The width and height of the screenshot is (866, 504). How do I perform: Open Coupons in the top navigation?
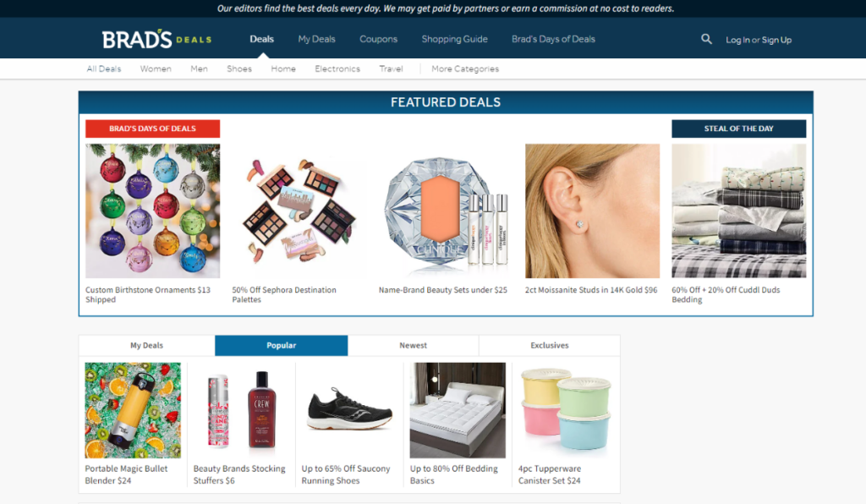click(x=378, y=39)
